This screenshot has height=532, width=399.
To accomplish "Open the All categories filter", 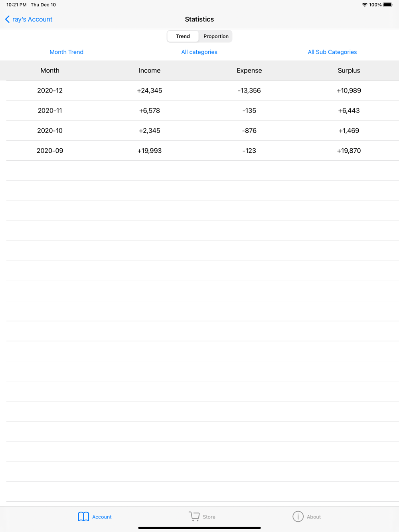I will click(x=199, y=52).
